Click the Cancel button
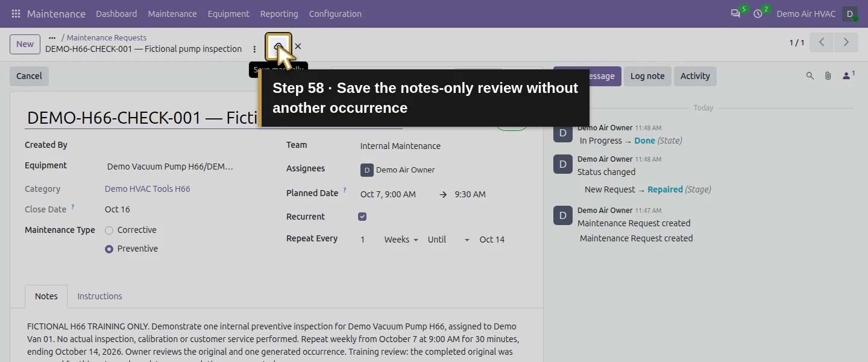868x362 pixels. point(29,76)
